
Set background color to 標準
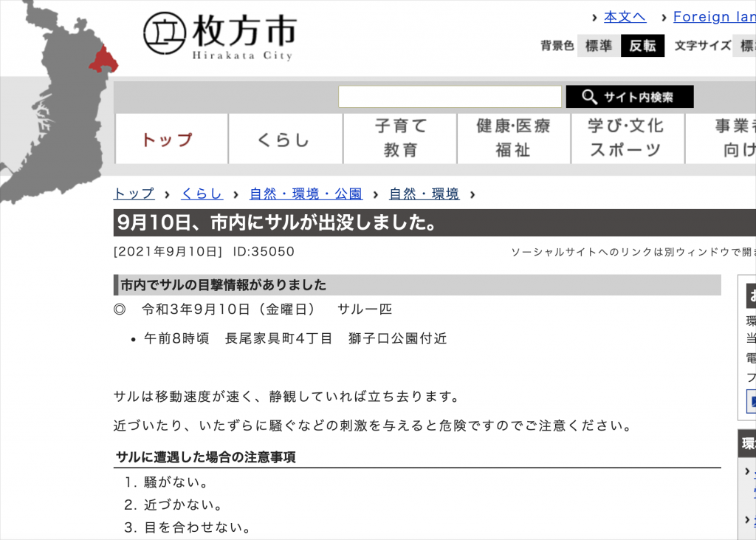tap(598, 46)
